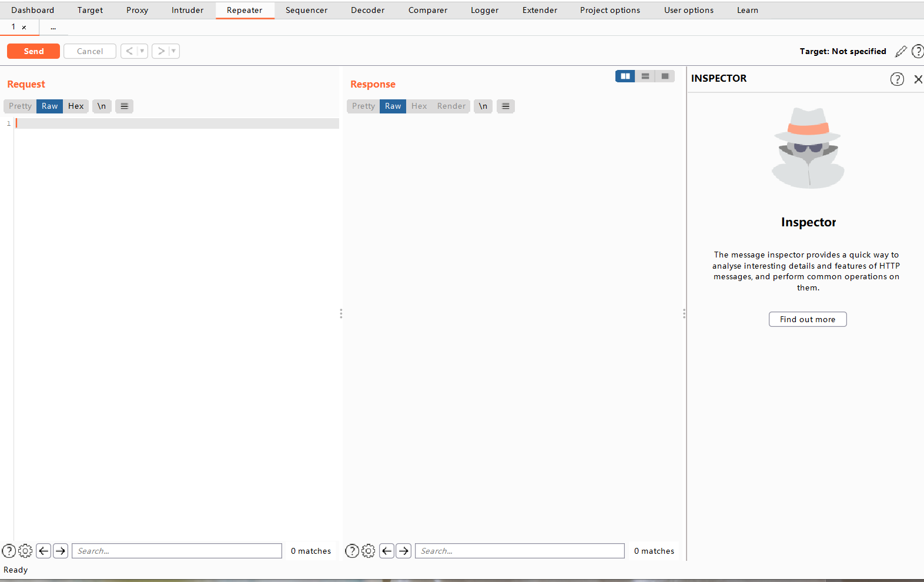Screen dimensions: 924x582
Task: Open the Learn tab
Action: point(748,10)
